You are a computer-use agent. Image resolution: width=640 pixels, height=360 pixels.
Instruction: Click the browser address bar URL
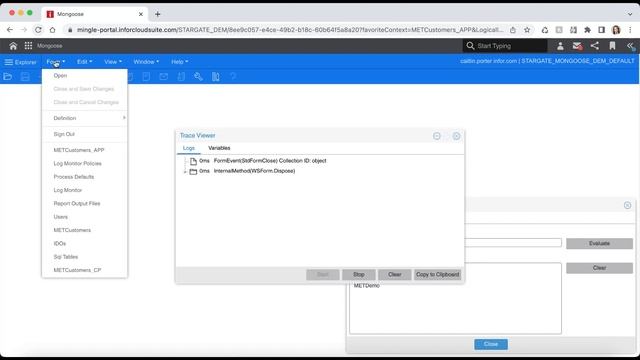coord(290,30)
